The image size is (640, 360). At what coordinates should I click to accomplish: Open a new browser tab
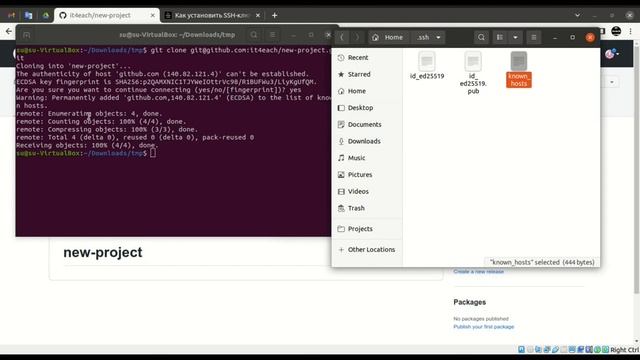point(275,15)
